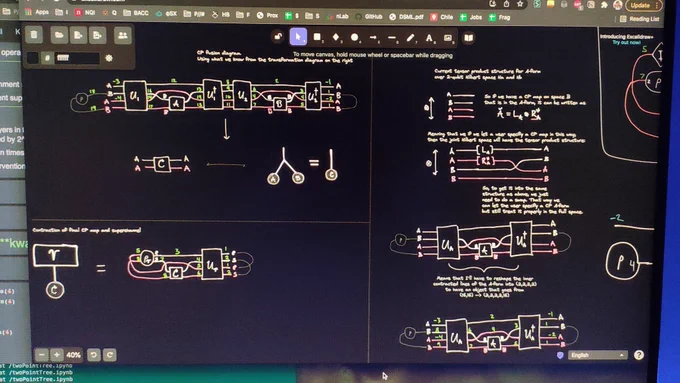Screen dimensions: 680x383
Task: Expand the BACC bookmark folder
Action: point(136,13)
